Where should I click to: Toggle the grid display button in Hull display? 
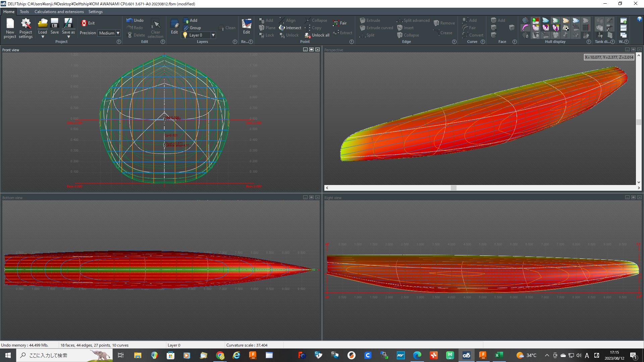[x=586, y=28]
